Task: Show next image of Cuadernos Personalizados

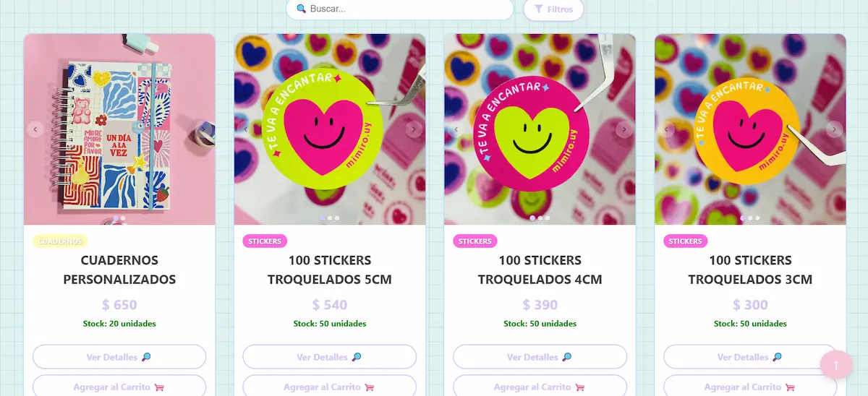Action: 204,129
